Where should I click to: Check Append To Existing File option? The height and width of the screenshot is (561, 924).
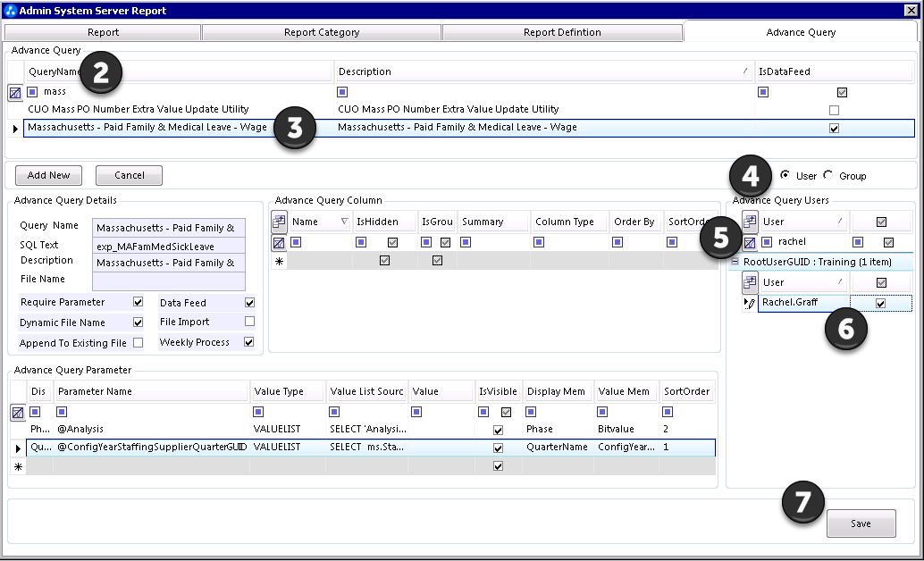(x=138, y=342)
